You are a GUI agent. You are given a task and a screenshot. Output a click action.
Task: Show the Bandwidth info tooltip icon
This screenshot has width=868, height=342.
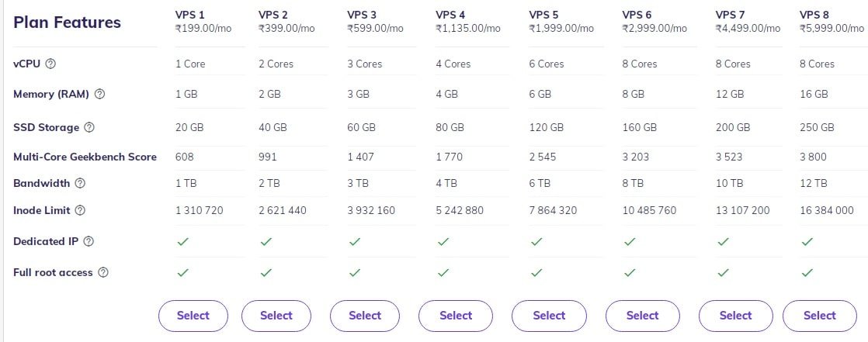(x=80, y=183)
